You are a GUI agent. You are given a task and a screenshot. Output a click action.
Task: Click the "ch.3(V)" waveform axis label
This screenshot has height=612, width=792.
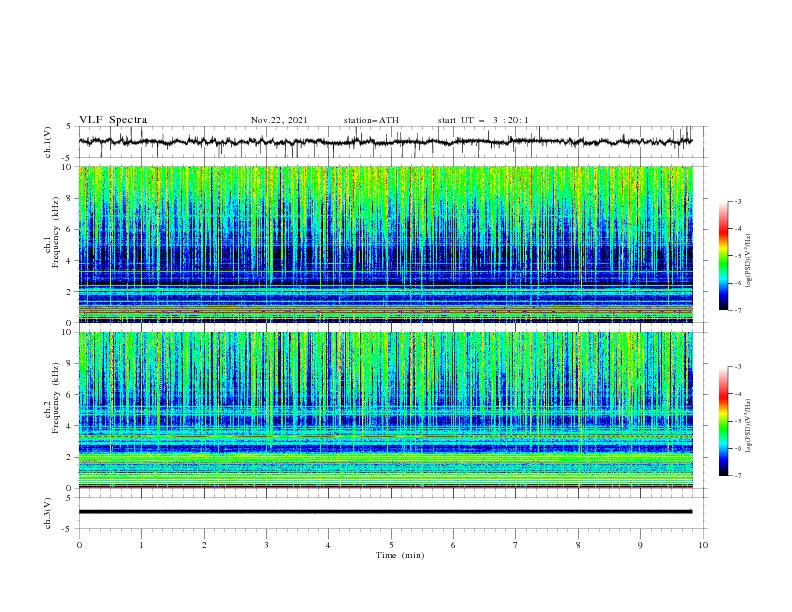(48, 513)
